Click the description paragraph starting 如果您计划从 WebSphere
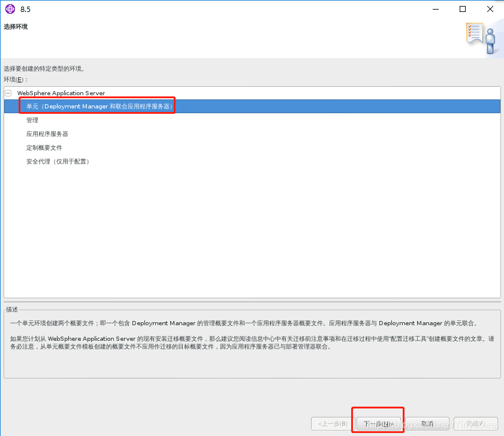Image resolution: width=504 pixels, height=436 pixels. coord(252,343)
